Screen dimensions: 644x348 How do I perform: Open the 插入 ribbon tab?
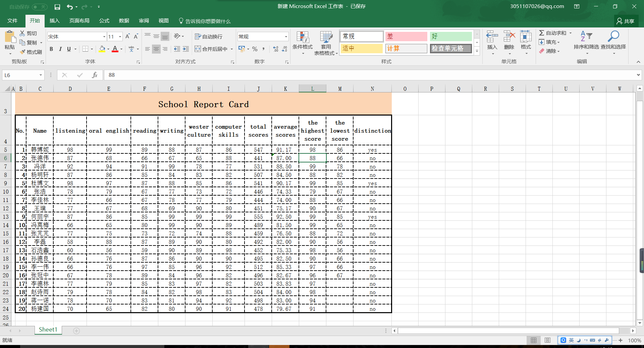pos(54,21)
